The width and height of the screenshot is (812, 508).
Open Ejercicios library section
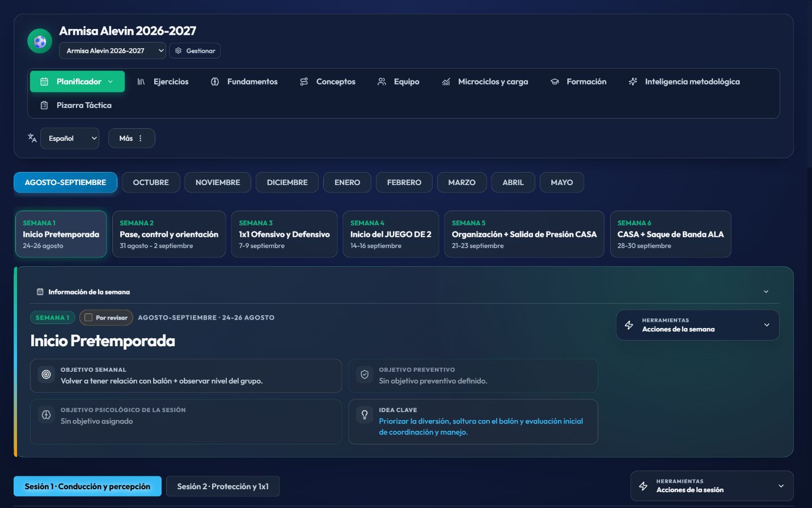coord(163,82)
